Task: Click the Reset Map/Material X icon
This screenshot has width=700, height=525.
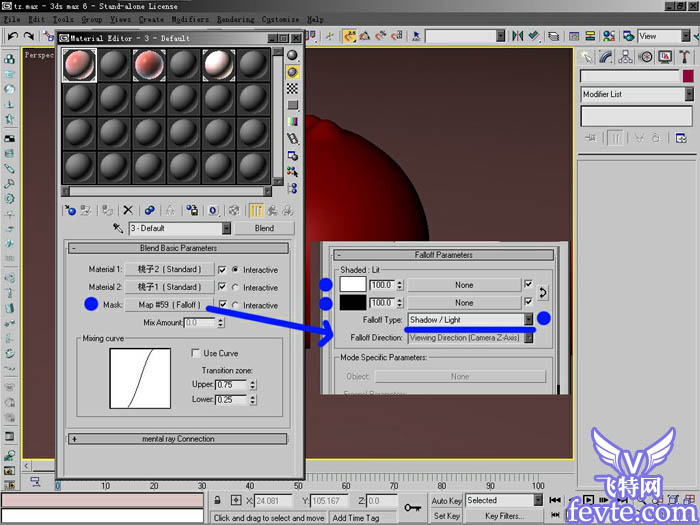Action: pos(128,211)
